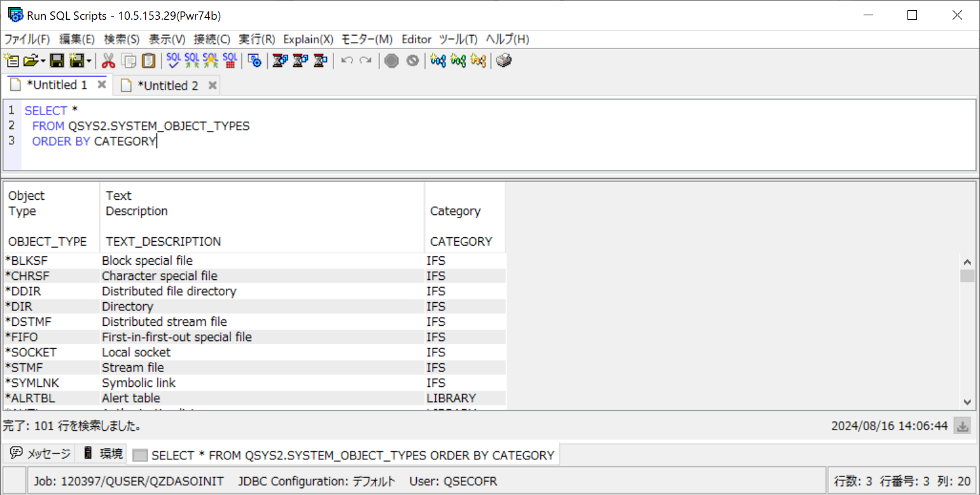The width and height of the screenshot is (980, 495).
Task: Click the Category column header
Action: coord(465,218)
